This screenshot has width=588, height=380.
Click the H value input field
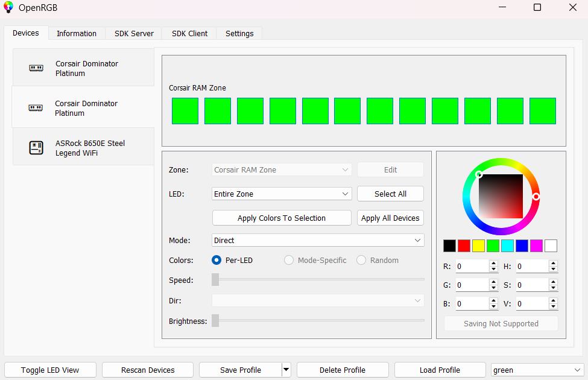[x=532, y=267]
